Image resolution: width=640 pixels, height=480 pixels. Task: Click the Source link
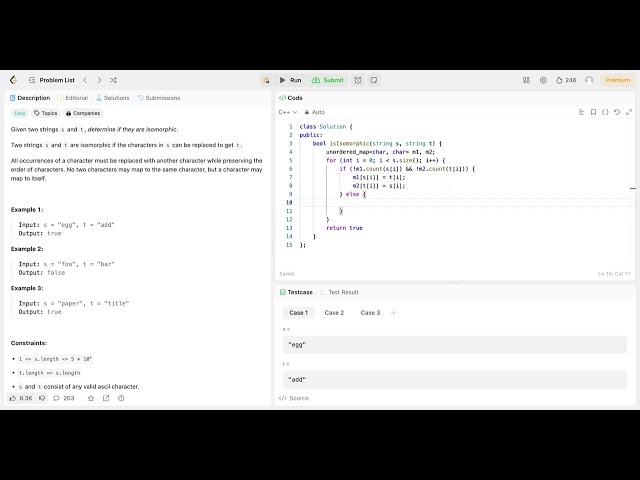coord(294,398)
